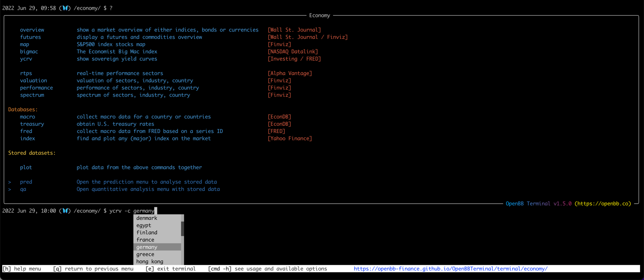Click 'obtain U.S. treasury rates' description
The image size is (644, 280).
click(115, 124)
